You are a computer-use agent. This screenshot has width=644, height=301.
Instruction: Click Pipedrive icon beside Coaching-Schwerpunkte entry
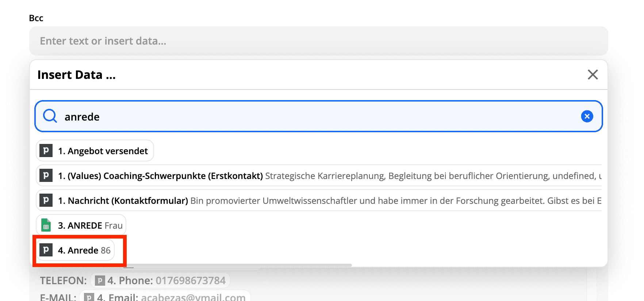[x=46, y=175]
